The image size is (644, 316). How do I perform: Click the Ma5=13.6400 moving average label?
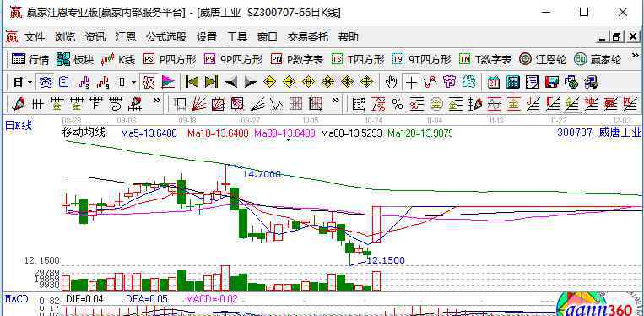149,133
